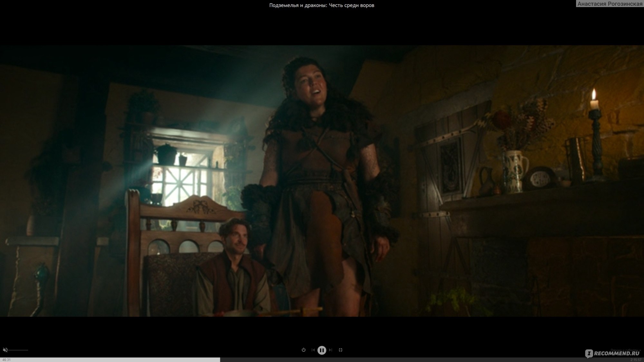644x362 pixels.
Task: Unmute the player with the speaker icon
Action: pos(5,350)
